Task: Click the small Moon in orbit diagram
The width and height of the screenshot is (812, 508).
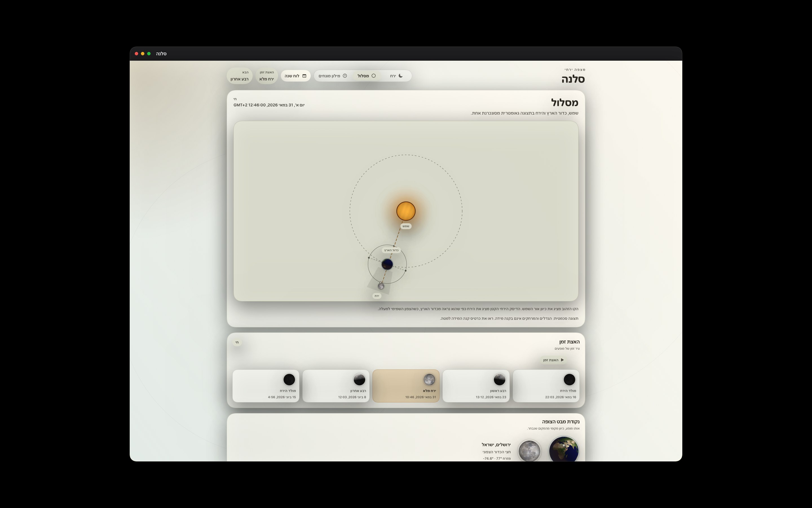Action: [x=381, y=286]
